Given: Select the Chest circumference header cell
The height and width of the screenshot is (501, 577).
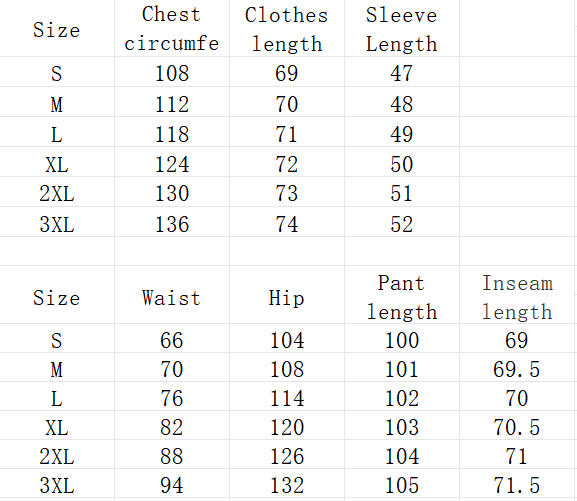Looking at the screenshot, I should pos(172,28).
